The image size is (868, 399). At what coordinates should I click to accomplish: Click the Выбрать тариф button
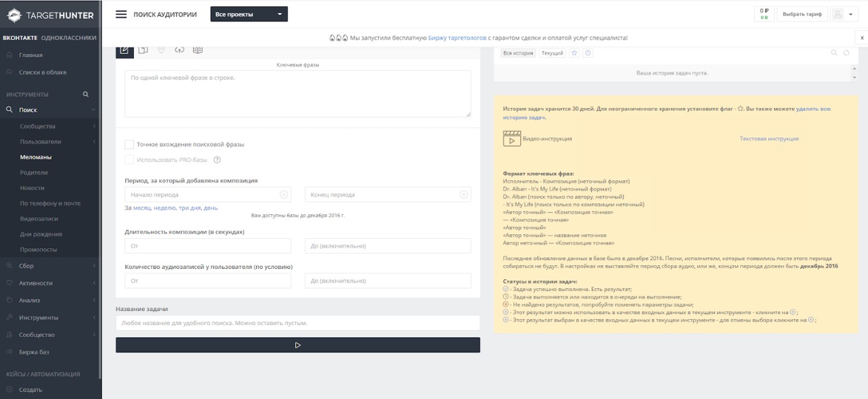pos(802,14)
